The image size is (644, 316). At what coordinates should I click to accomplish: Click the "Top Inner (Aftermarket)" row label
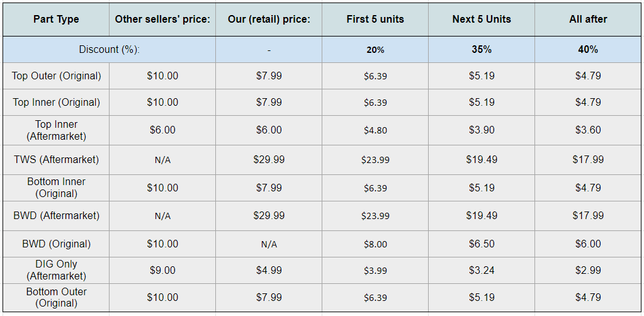pyautogui.click(x=56, y=130)
